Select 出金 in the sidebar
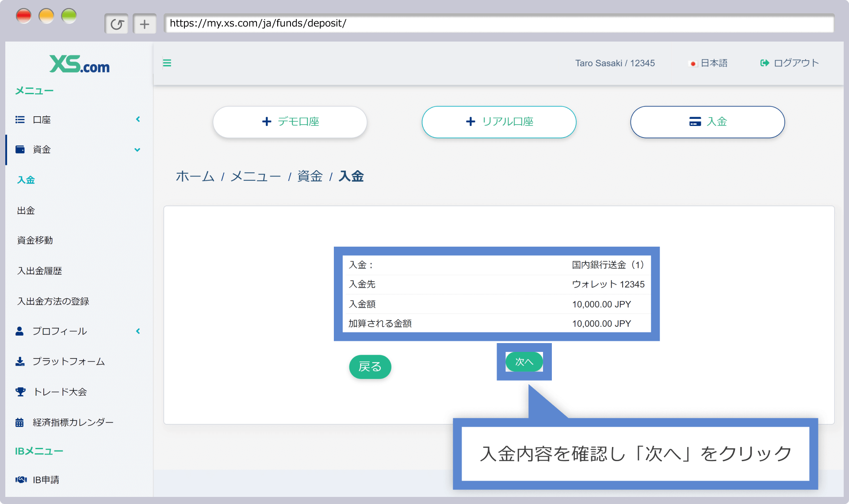849x504 pixels. 26,210
